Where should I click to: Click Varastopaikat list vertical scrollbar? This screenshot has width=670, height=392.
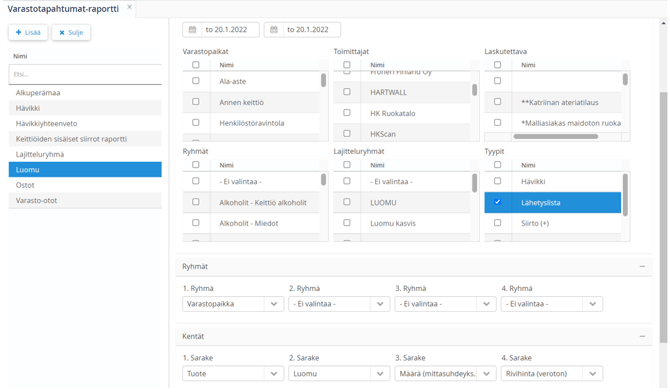[x=323, y=80]
